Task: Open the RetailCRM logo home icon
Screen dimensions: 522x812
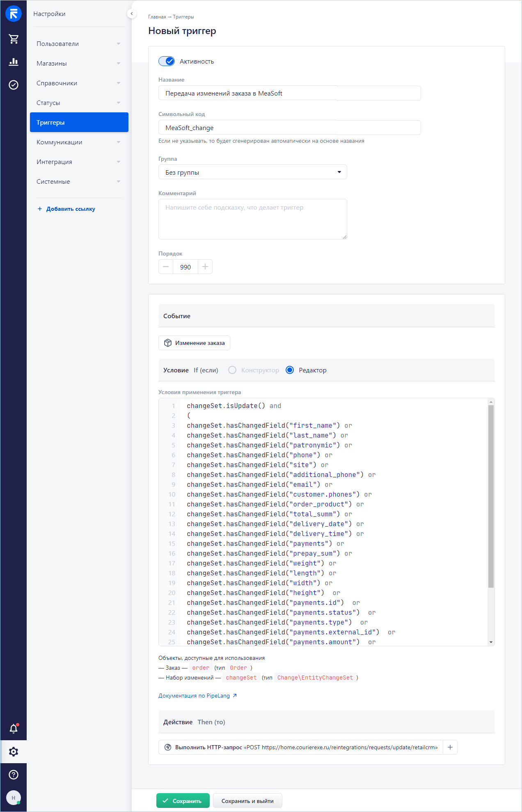Action: 14,14
